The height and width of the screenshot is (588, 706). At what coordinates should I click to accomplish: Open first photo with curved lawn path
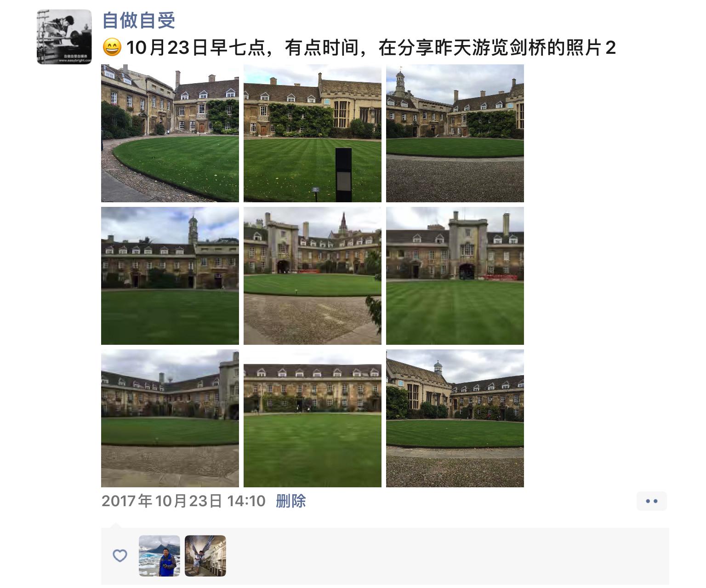click(170, 133)
